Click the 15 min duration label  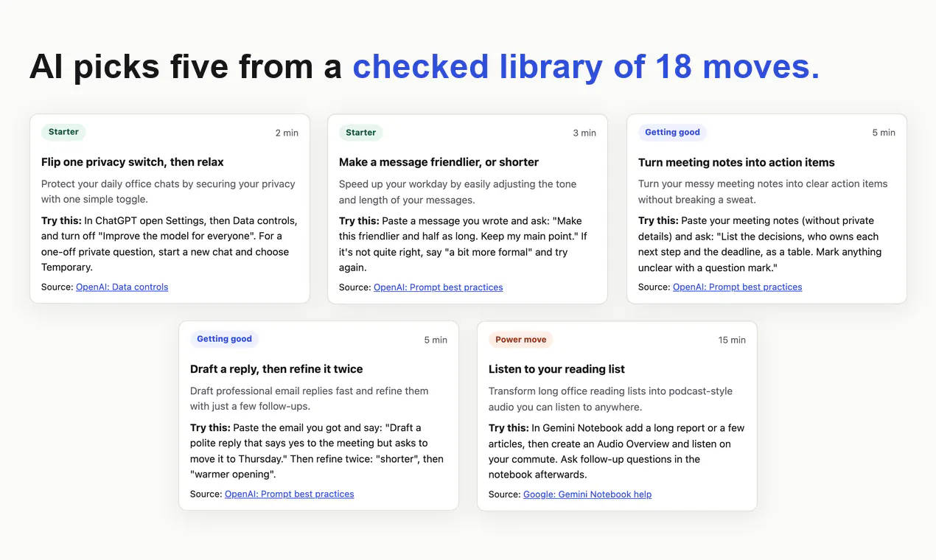point(732,340)
